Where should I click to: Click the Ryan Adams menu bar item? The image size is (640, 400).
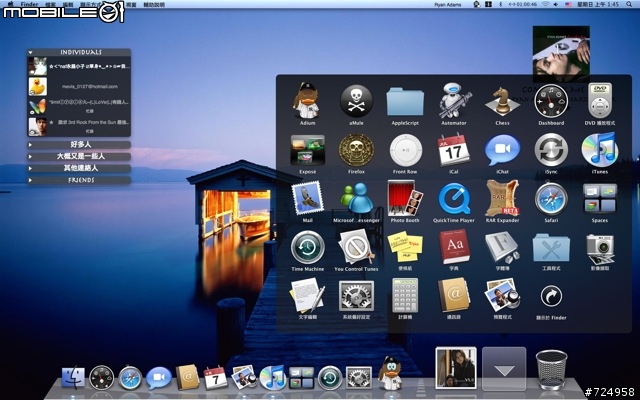pos(448,4)
